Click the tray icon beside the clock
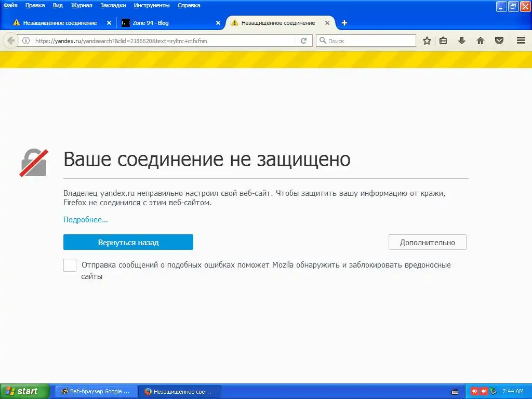This screenshot has width=532, height=399. click(494, 392)
